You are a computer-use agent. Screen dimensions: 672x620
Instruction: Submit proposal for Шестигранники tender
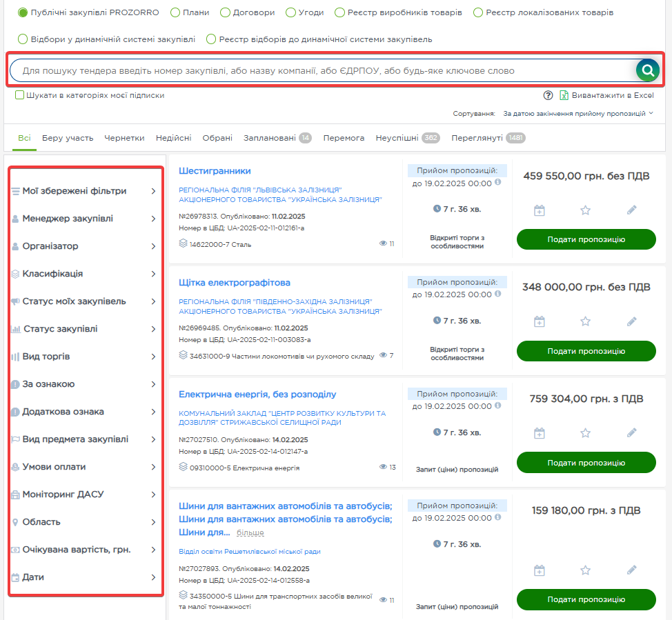tap(586, 239)
